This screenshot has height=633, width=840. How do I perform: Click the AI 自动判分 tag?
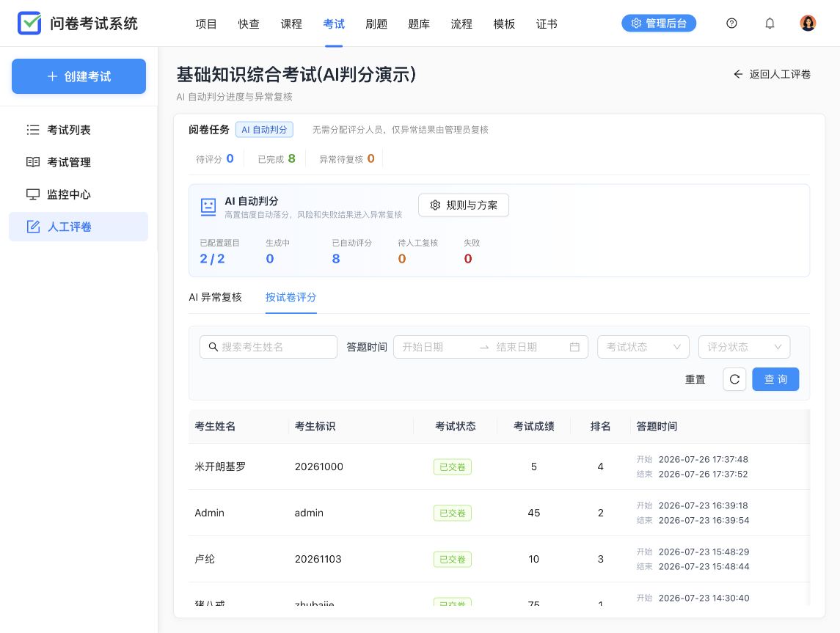(x=264, y=130)
